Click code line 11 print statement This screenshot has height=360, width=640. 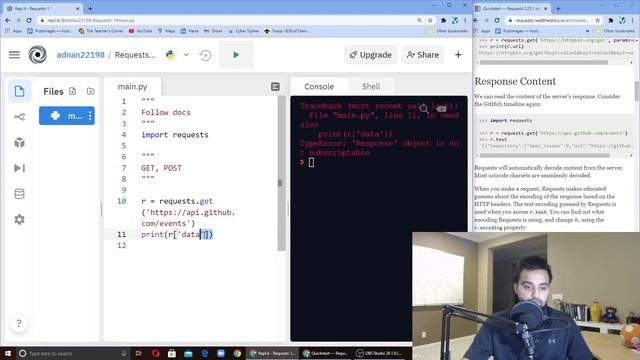point(177,234)
